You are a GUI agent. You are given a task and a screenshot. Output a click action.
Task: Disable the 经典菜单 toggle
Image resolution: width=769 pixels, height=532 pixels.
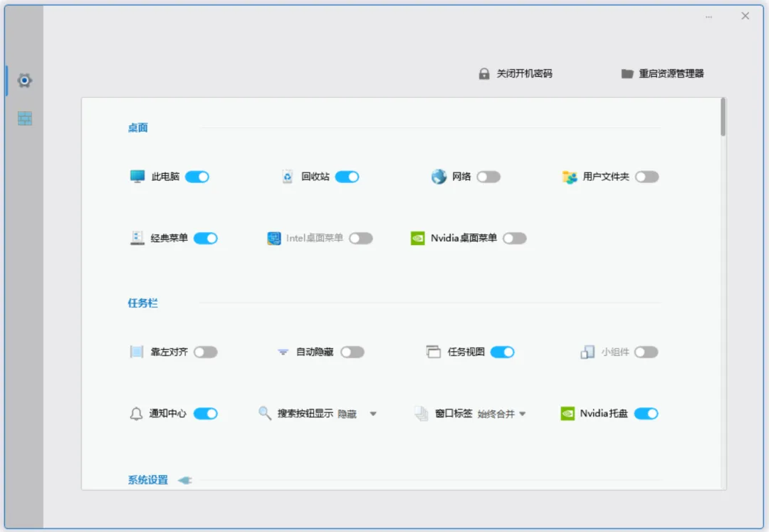click(206, 238)
